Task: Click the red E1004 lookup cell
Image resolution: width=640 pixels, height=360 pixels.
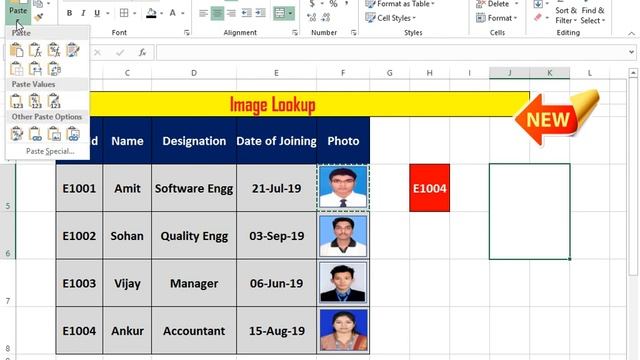Action: pyautogui.click(x=429, y=188)
